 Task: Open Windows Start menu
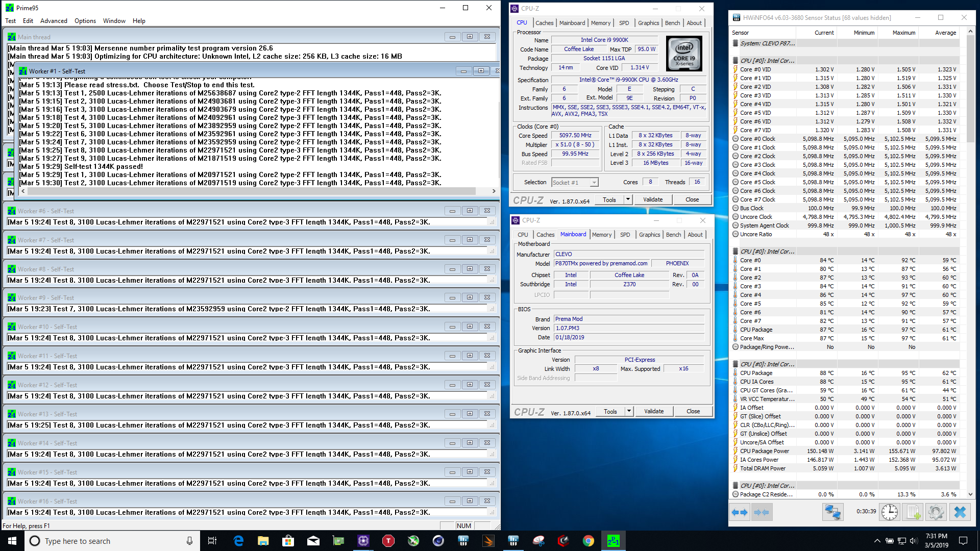(12, 541)
